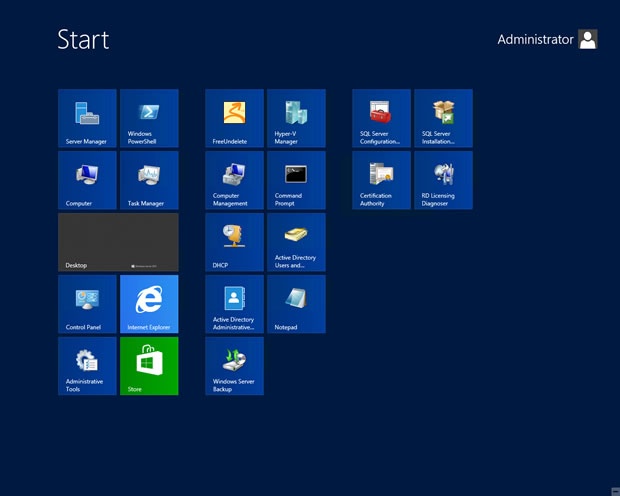Launch Command Prompt tile
Screen dimensions: 620x496
tap(297, 180)
